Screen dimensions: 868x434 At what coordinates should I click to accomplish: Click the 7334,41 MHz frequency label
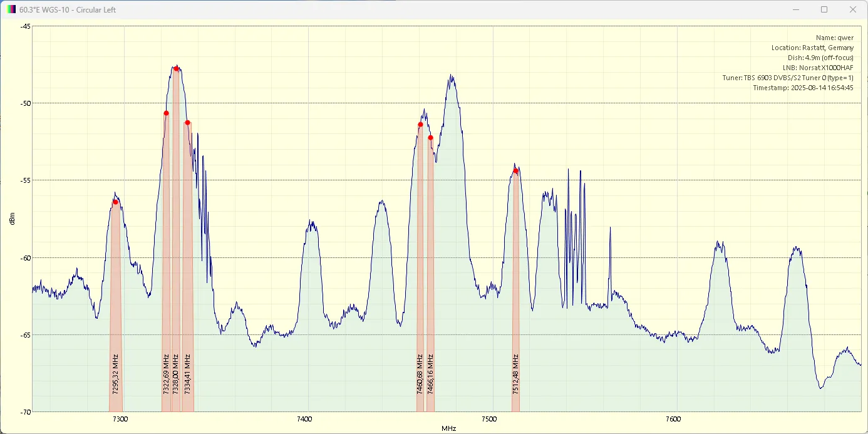click(x=187, y=374)
